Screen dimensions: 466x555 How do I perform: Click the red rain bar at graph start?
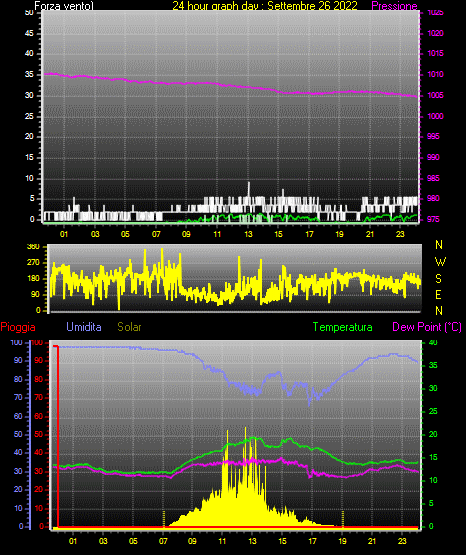[57, 436]
